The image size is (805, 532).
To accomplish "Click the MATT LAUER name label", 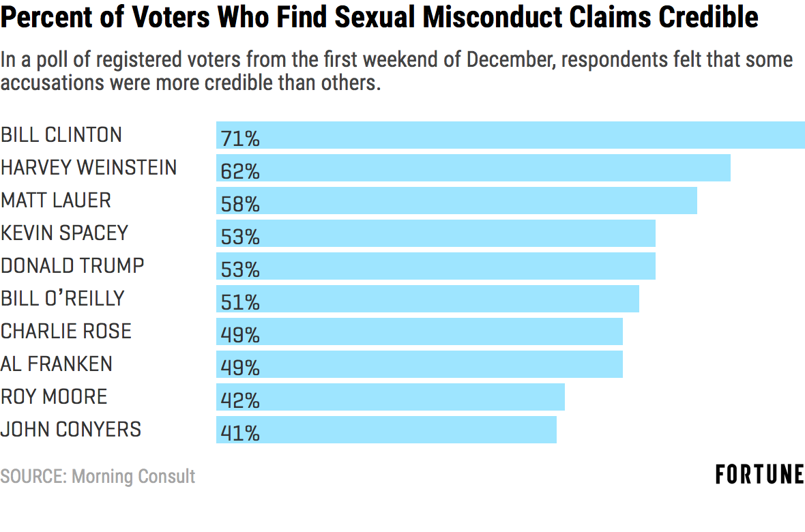I will 56,200.
